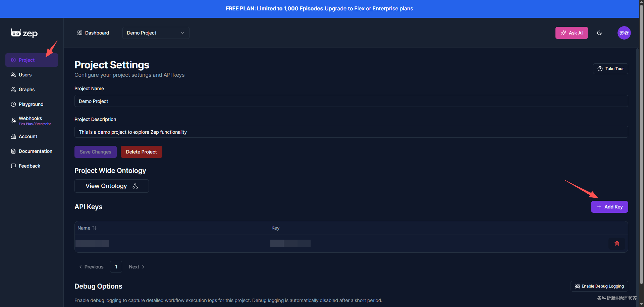The image size is (644, 307).
Task: Start the Take Tour walkthrough
Action: click(x=610, y=69)
